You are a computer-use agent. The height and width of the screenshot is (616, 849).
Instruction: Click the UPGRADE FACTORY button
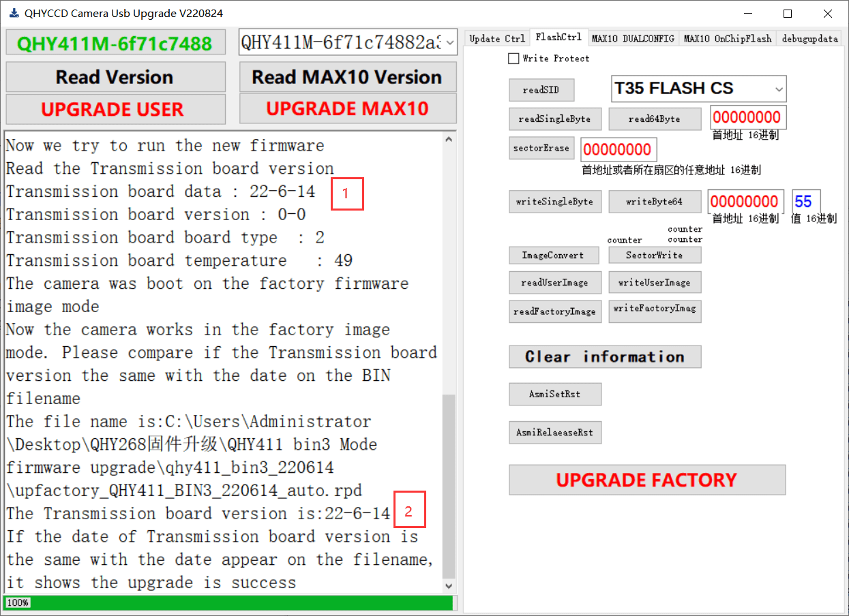click(647, 480)
